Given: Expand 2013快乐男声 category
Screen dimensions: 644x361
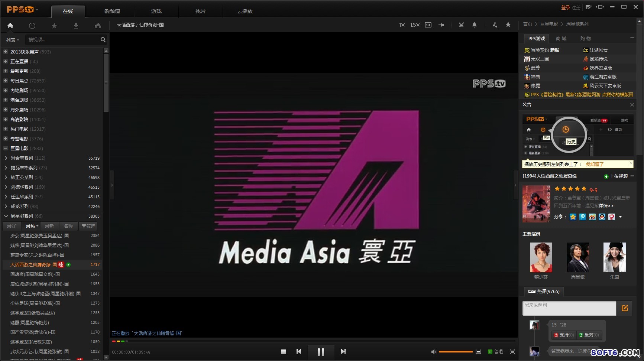Looking at the screenshot, I should pyautogui.click(x=6, y=52).
